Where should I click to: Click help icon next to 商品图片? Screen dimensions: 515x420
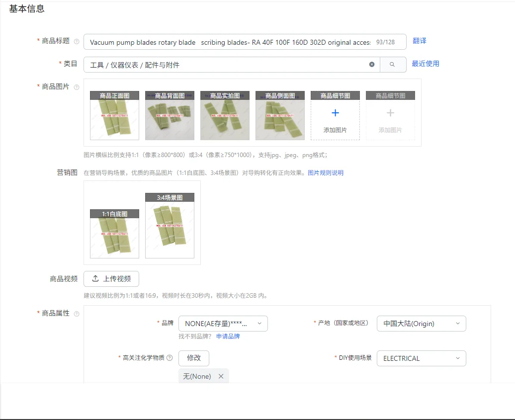(77, 87)
